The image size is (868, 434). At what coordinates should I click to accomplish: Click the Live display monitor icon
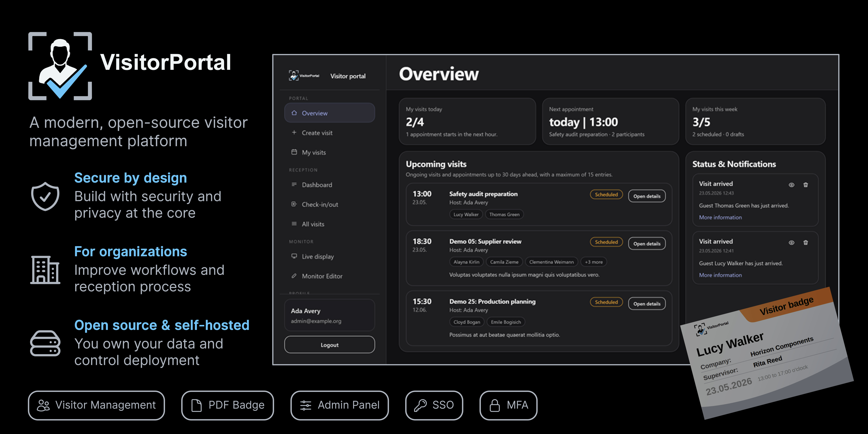(294, 256)
